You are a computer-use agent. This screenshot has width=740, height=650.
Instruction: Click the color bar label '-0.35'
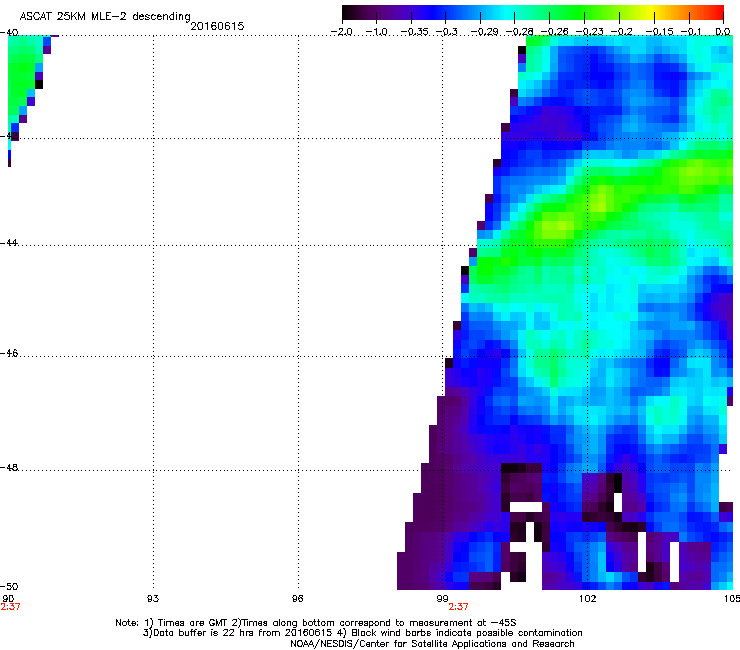414,32
